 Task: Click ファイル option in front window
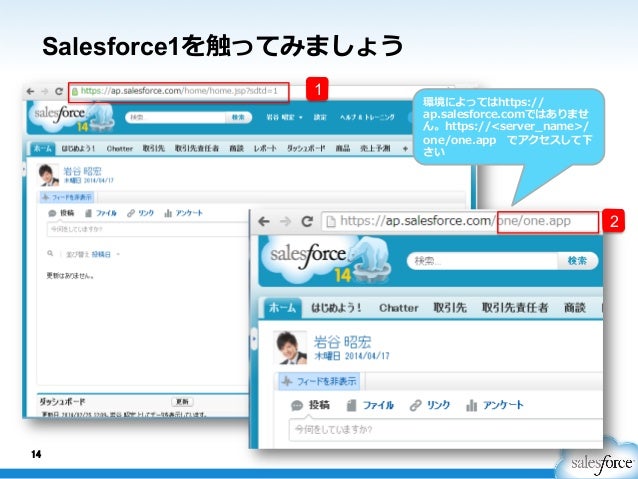[370, 405]
